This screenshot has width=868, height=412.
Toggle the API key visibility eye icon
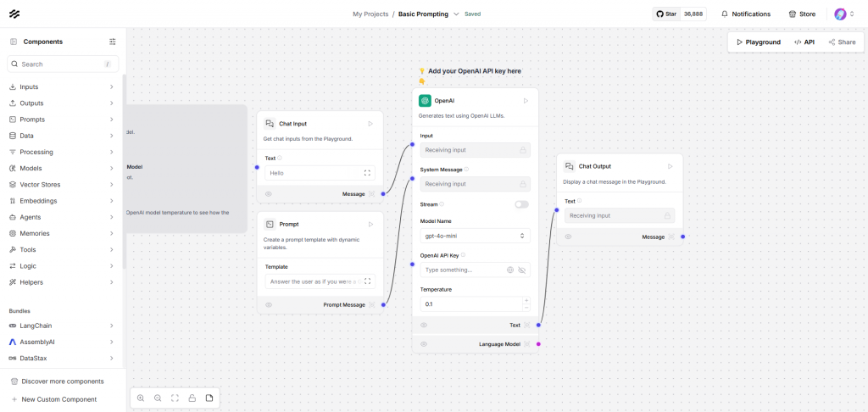521,270
